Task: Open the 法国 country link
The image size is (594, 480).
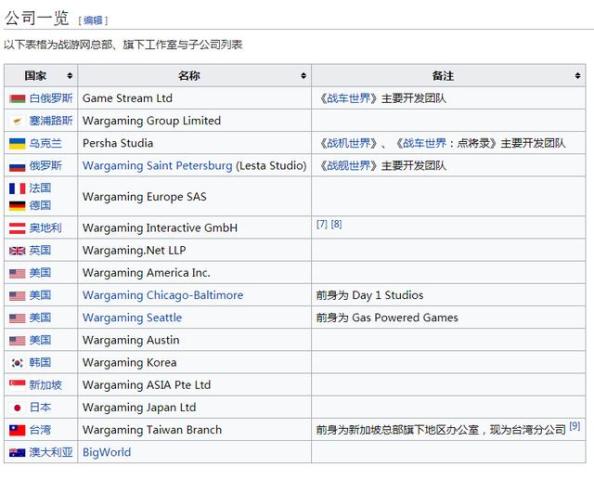Action: [40, 188]
